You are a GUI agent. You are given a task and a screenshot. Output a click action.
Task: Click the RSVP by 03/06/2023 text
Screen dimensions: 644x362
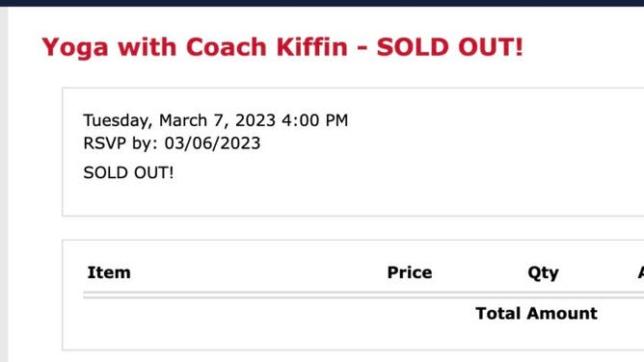coord(172,143)
